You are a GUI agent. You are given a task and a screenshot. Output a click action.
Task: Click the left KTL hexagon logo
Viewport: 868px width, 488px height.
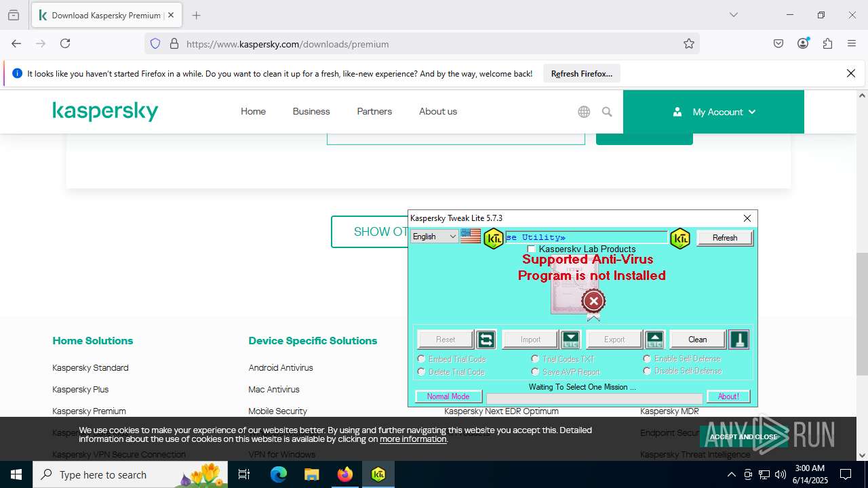(493, 238)
